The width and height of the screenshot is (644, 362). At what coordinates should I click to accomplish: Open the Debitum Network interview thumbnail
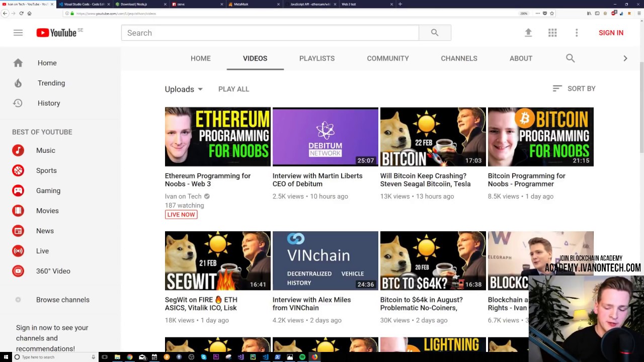(x=325, y=137)
